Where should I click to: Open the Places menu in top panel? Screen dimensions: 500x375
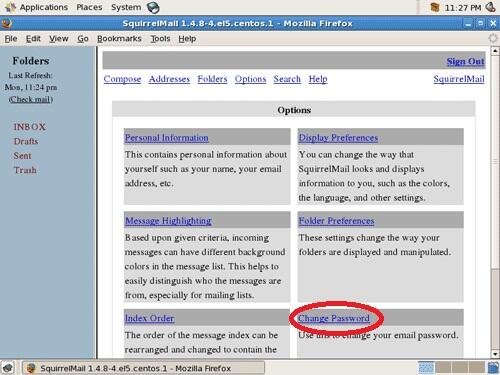click(x=89, y=7)
